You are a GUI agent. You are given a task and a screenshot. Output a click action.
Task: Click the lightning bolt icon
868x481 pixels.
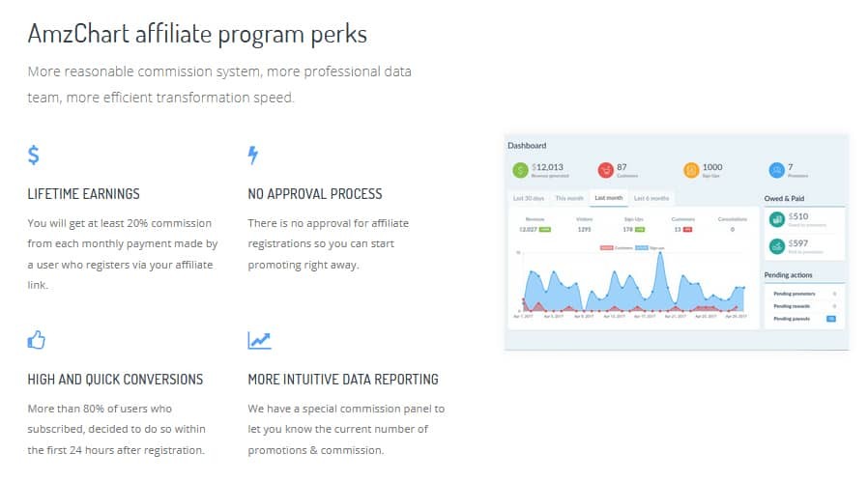pos(253,156)
